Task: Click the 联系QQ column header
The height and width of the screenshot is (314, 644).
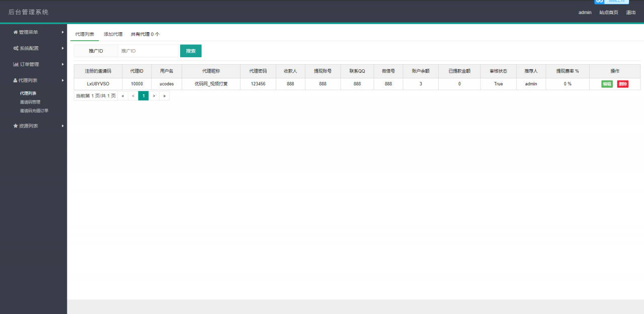Action: click(x=357, y=71)
